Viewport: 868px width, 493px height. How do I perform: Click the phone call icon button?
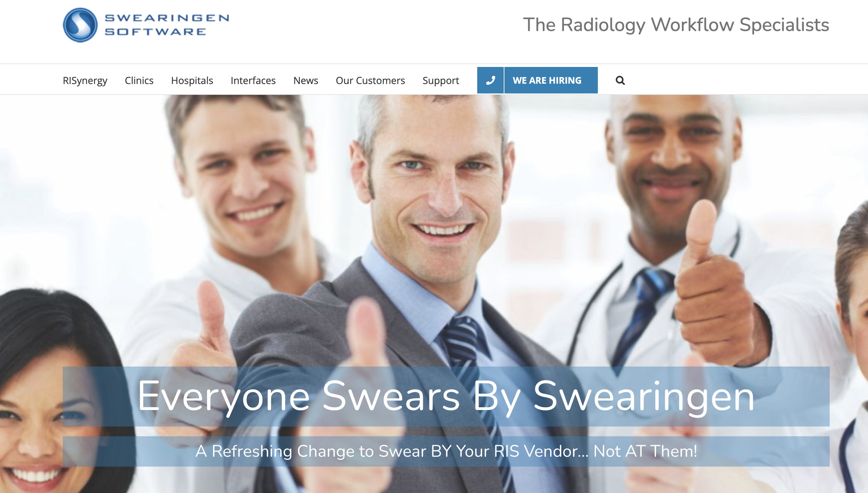[x=490, y=80]
